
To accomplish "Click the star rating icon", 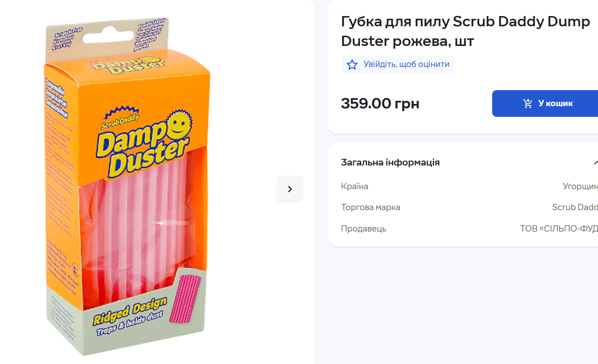I will 352,65.
